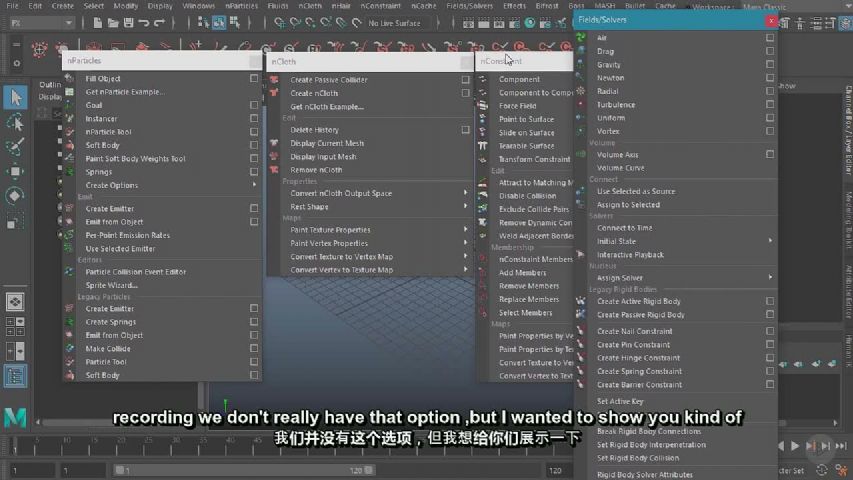The height and width of the screenshot is (480, 853).
Task: Expand Convert Texture to Vertex Map submenu
Action: pos(466,256)
